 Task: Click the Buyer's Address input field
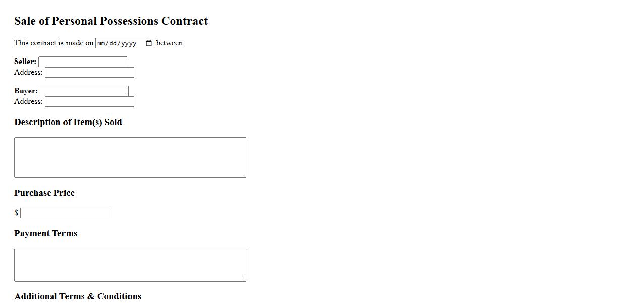click(x=89, y=102)
